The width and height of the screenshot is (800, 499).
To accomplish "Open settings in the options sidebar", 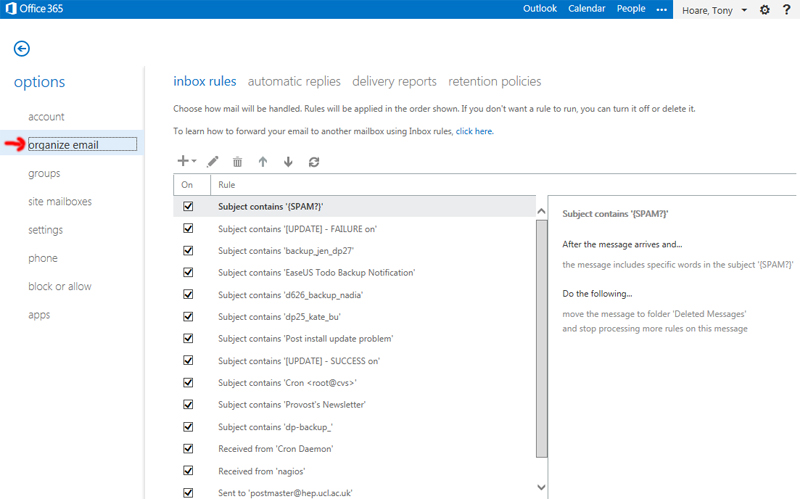I will click(x=45, y=230).
